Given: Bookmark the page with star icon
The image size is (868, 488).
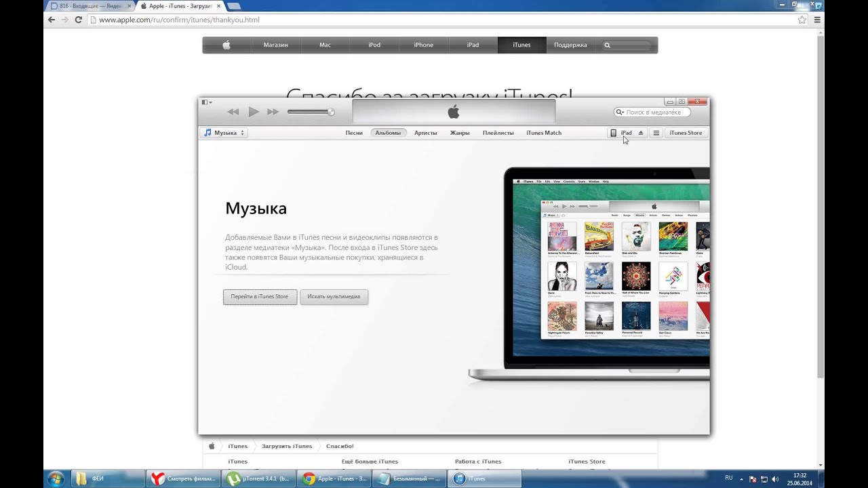Looking at the screenshot, I should tap(802, 20).
